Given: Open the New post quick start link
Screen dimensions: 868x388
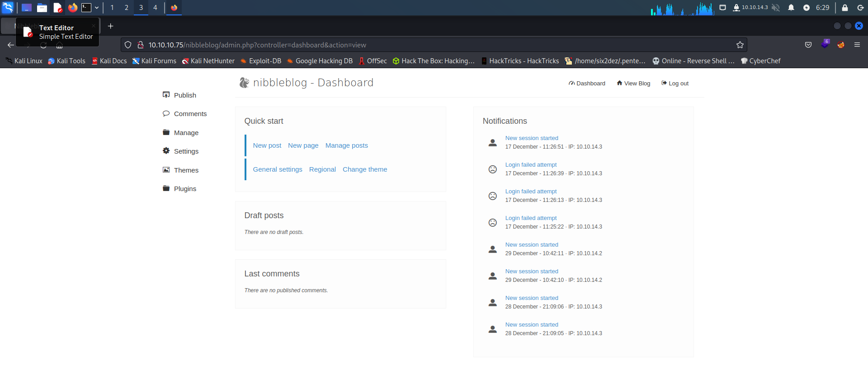Looking at the screenshot, I should tap(267, 145).
